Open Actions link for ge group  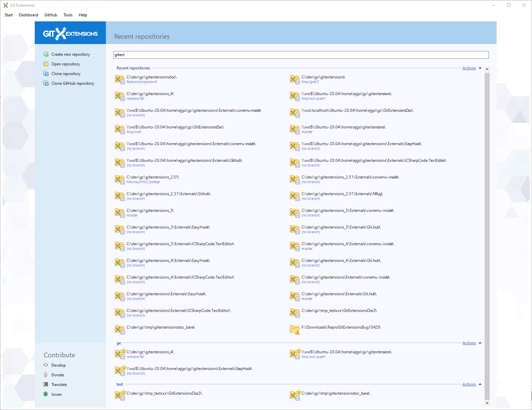[x=469, y=343]
